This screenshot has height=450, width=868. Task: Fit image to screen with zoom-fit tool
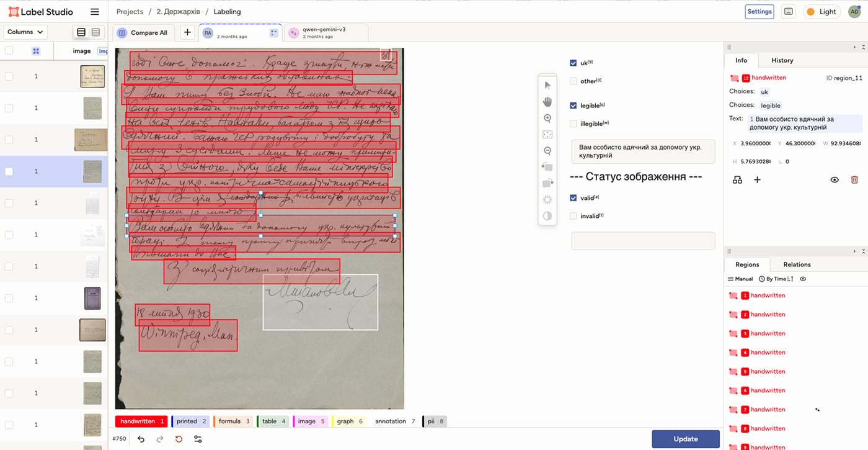547,134
